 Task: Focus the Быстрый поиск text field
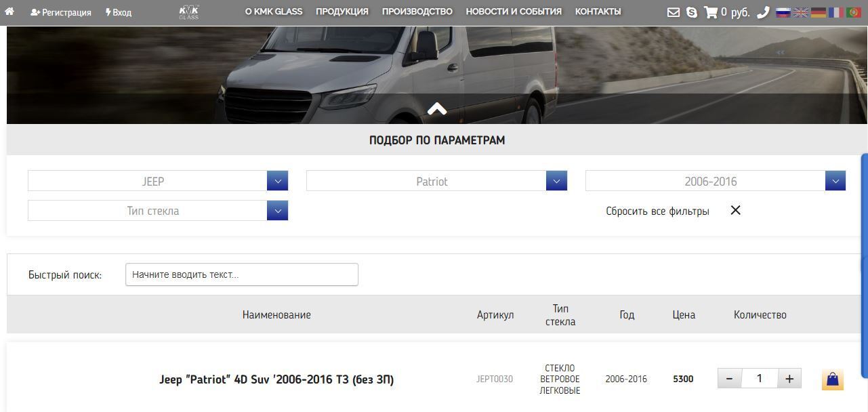[x=242, y=274]
